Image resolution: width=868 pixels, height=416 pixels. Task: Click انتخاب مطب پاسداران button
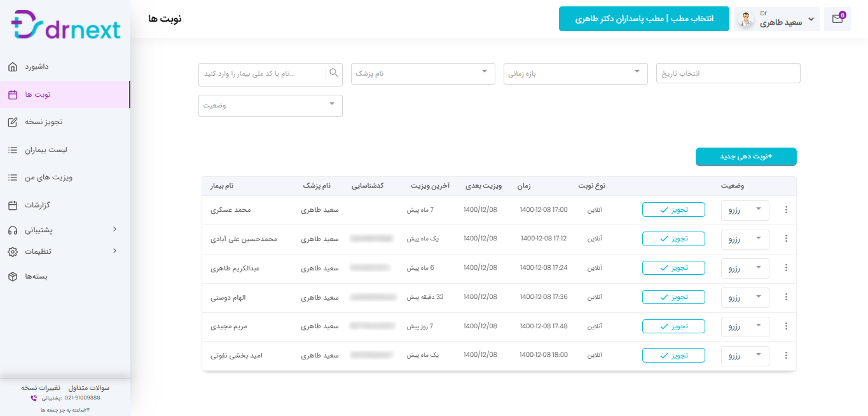644,19
